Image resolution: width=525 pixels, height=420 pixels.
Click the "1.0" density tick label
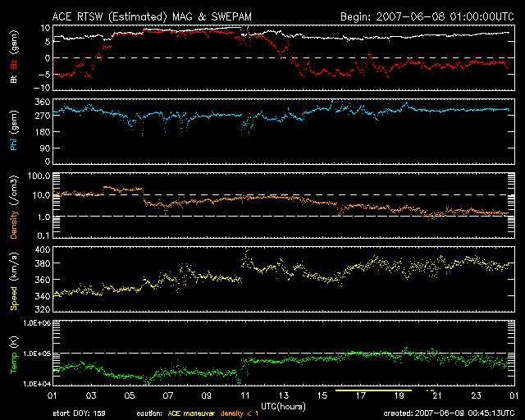click(x=43, y=217)
